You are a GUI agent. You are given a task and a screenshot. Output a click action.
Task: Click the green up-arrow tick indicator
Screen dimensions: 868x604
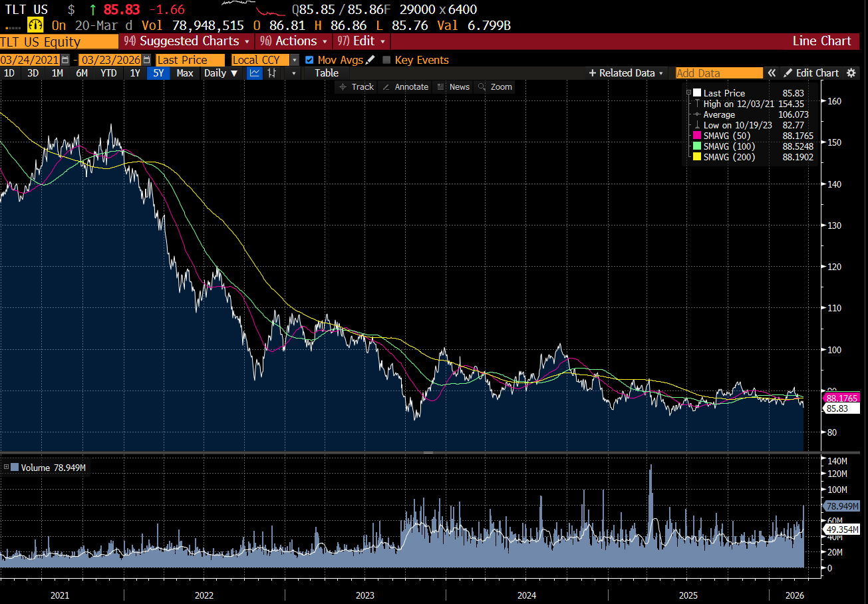[92, 10]
